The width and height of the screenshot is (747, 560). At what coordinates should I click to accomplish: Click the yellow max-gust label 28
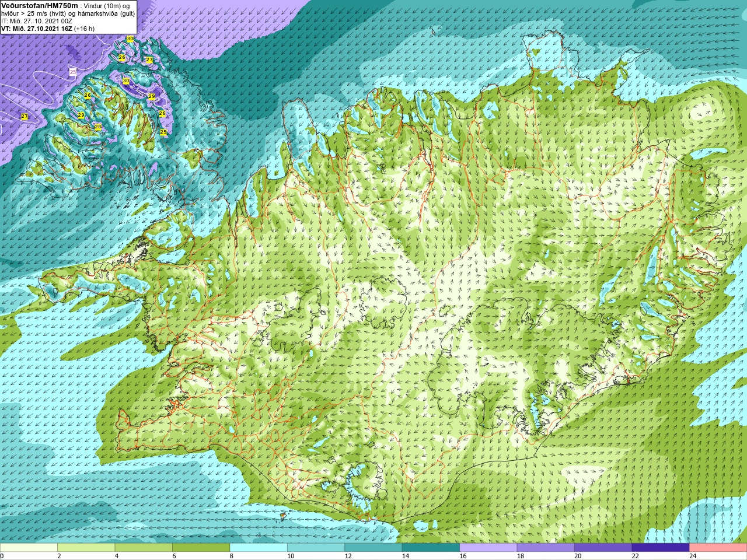click(98, 127)
